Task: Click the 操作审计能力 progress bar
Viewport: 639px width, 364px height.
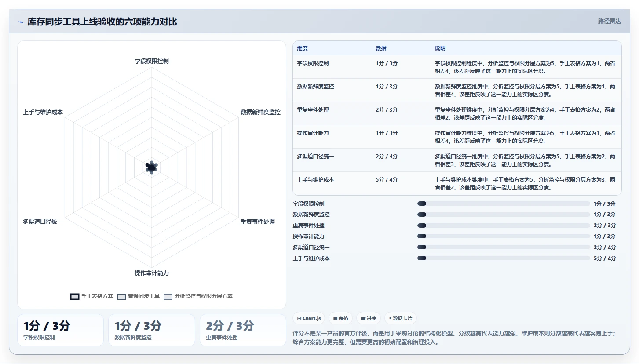Action: pos(504,236)
